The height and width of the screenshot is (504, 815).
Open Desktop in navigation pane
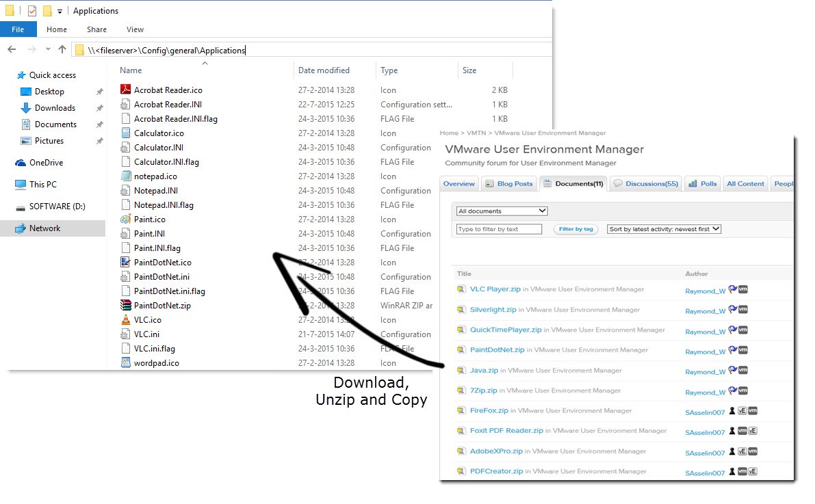click(49, 92)
